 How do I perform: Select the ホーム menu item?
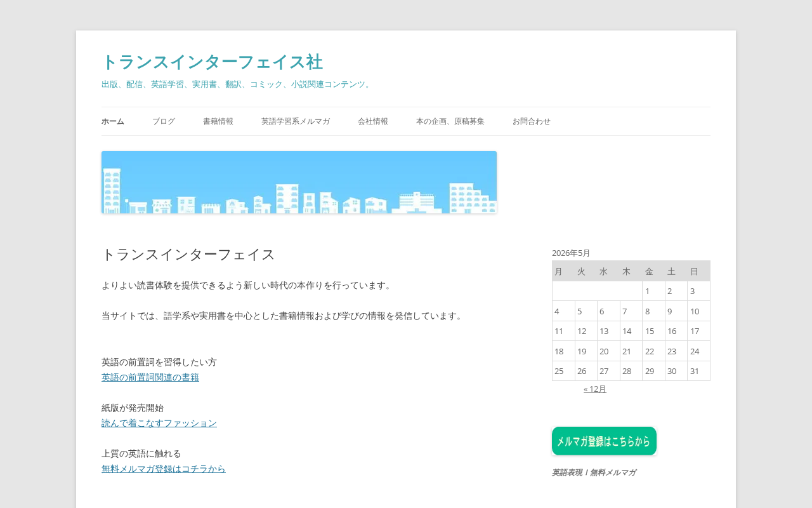[113, 121]
